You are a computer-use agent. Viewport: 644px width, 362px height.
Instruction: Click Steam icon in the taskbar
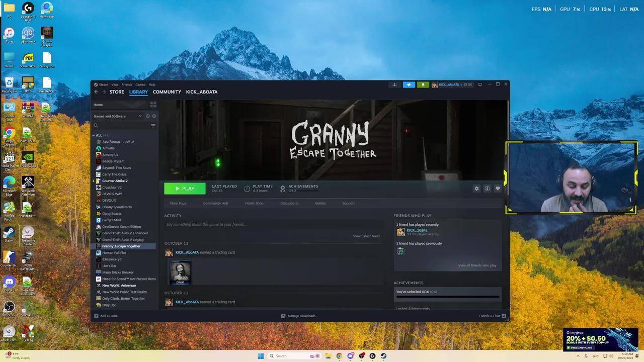383,356
